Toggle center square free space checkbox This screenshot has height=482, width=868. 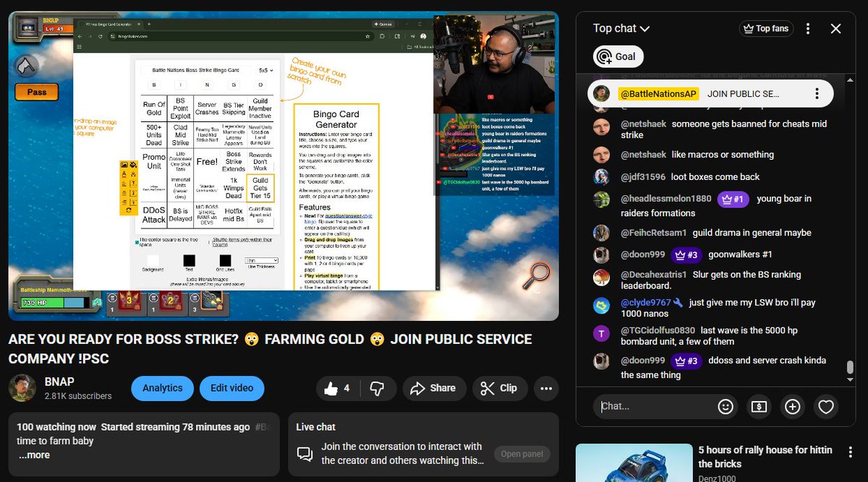137,241
